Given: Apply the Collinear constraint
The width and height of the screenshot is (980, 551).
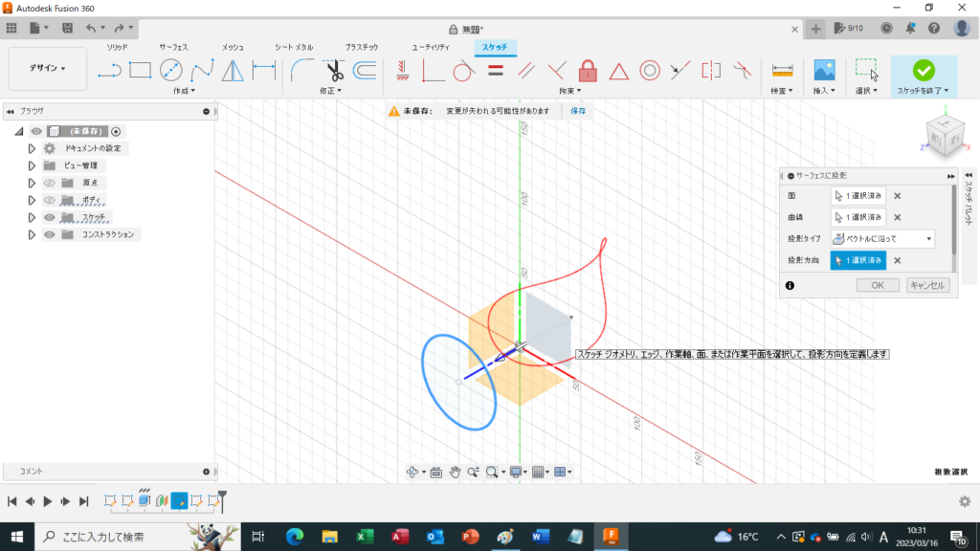Looking at the screenshot, I should (680, 71).
